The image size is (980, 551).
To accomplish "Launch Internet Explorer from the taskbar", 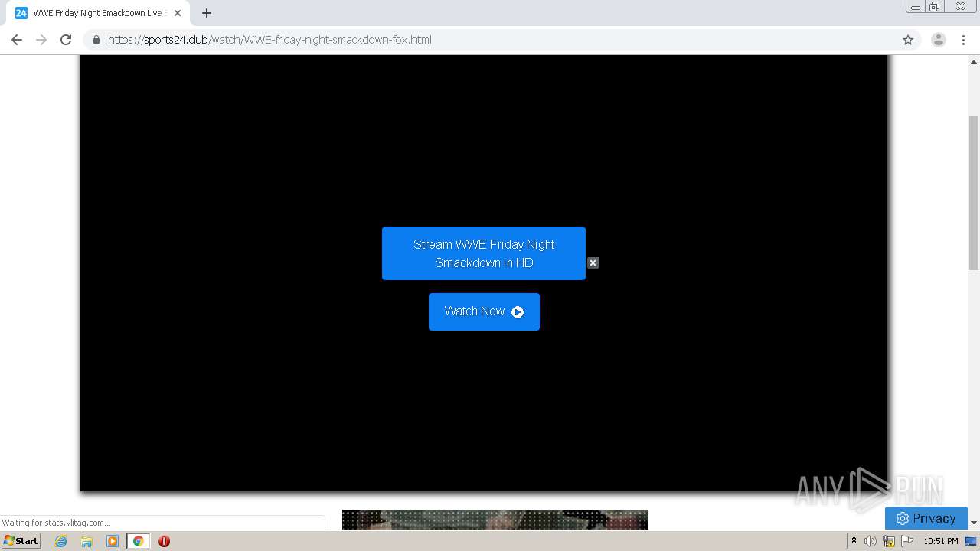I will pyautogui.click(x=61, y=541).
